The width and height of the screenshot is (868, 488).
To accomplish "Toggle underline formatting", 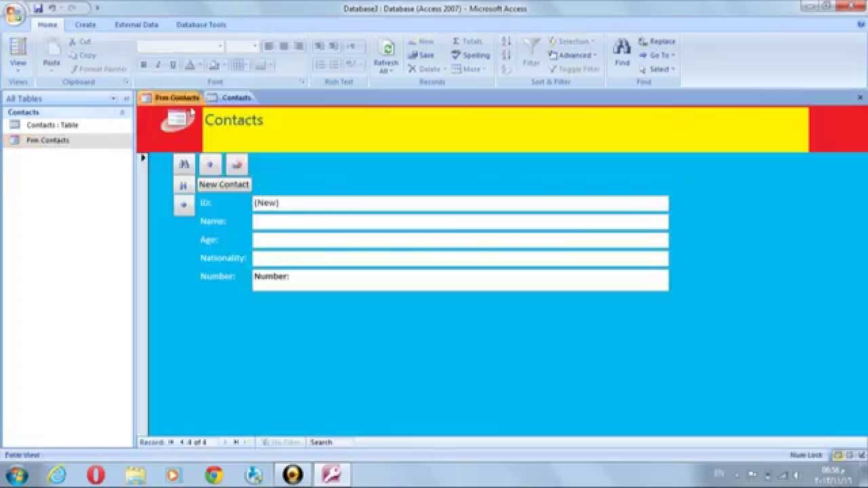I will [x=173, y=65].
